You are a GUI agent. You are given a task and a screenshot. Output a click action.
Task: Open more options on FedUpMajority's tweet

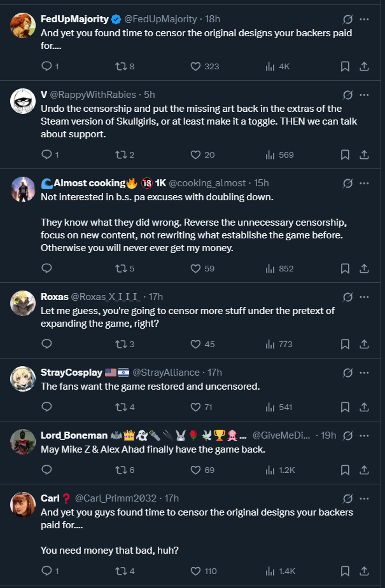click(364, 19)
